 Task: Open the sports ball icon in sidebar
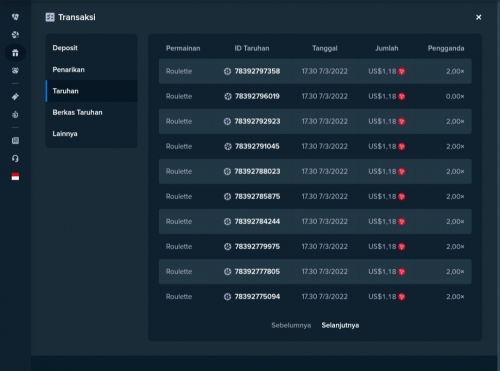15,35
